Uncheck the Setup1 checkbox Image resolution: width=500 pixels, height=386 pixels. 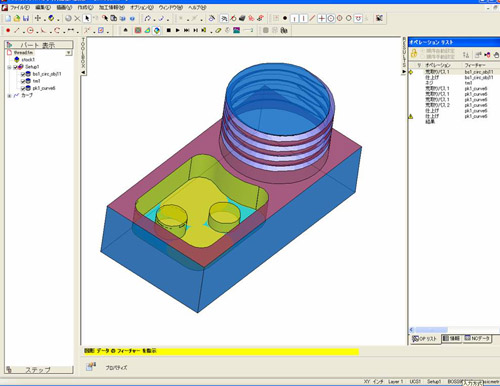15,67
